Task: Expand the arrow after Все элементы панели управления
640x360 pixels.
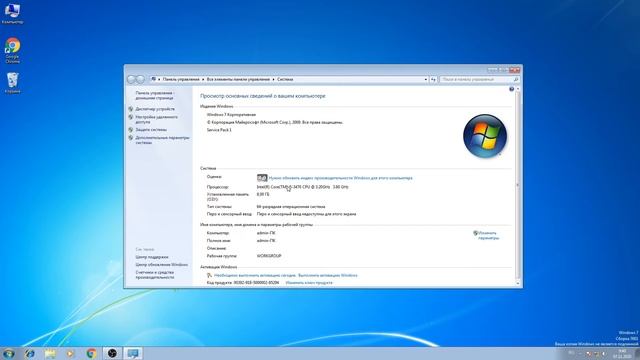Action: [273, 80]
